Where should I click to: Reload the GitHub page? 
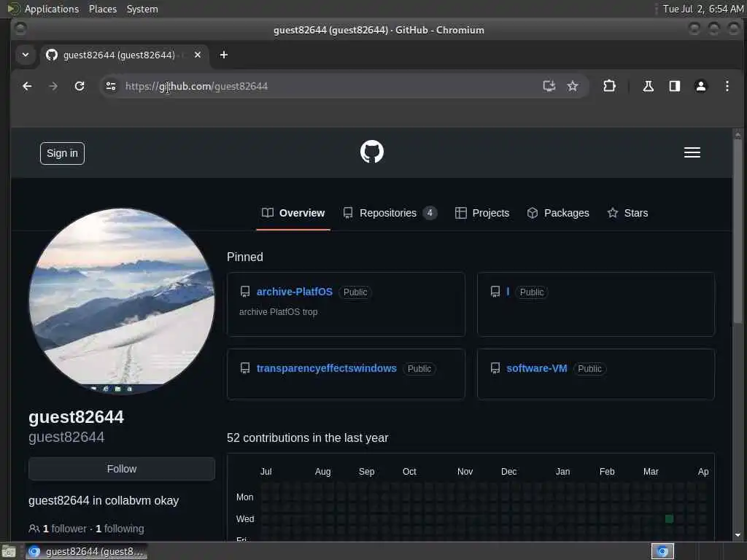(x=80, y=86)
